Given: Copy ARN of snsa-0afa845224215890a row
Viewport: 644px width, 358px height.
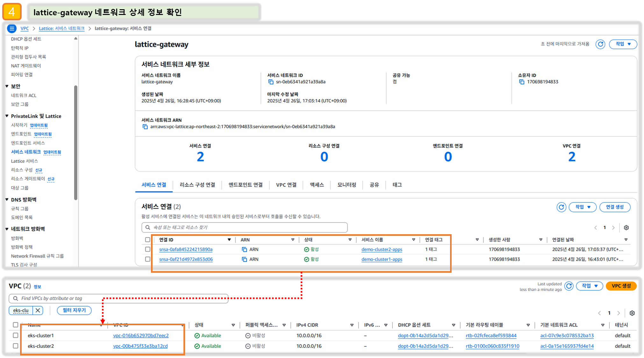Looking at the screenshot, I should pyautogui.click(x=244, y=249).
